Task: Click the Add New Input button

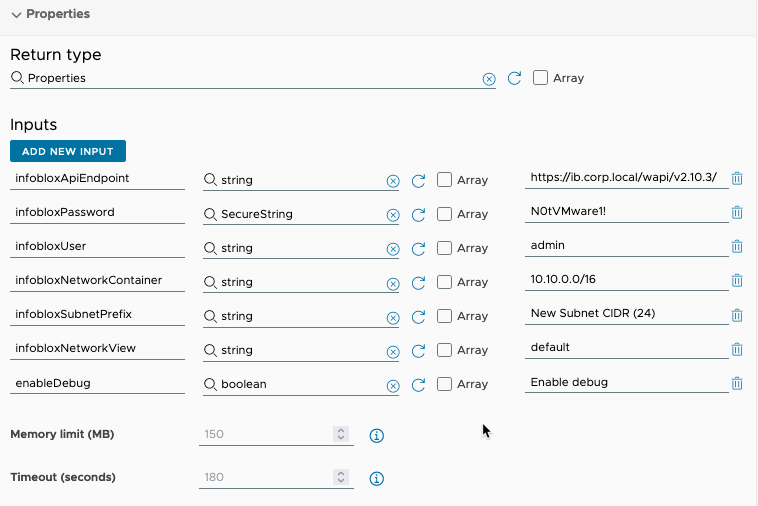Action: click(68, 151)
